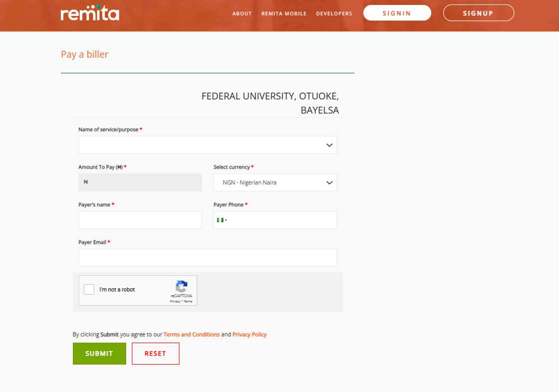The image size is (559, 392).
Task: Expand the Name of service/purpose dropdown
Action: tap(207, 145)
